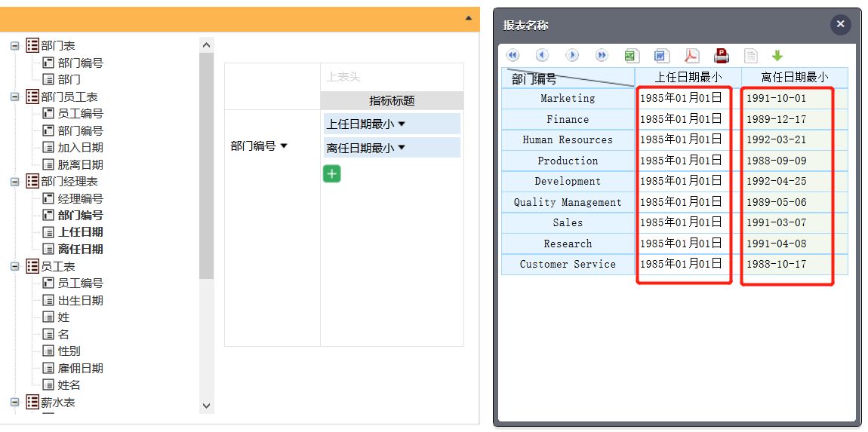Go to the next report page
The image size is (868, 432).
pos(572,55)
